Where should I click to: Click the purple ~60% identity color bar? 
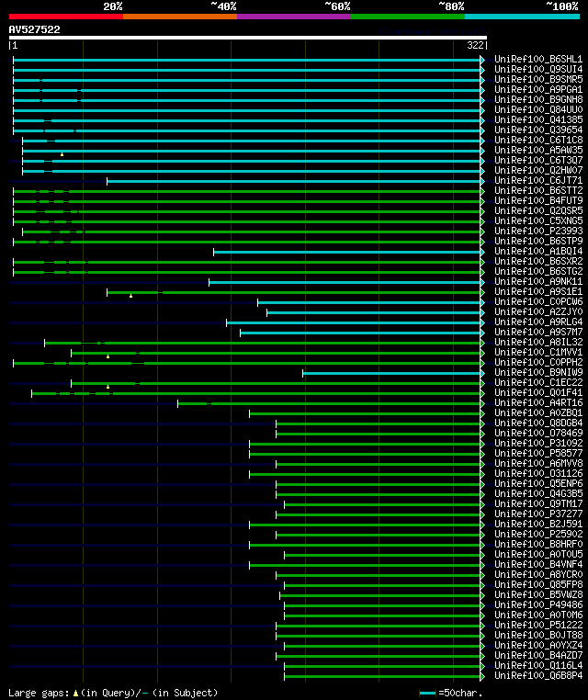tap(294, 17)
